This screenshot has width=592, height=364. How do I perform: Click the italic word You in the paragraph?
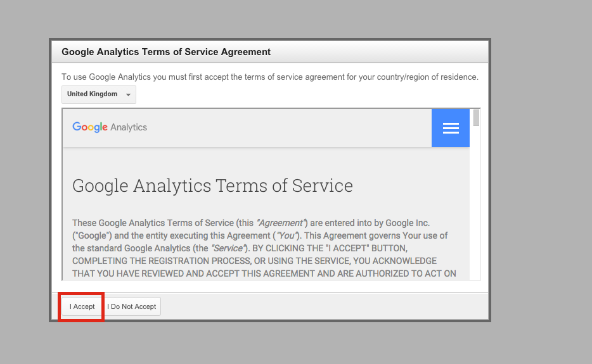coord(286,235)
